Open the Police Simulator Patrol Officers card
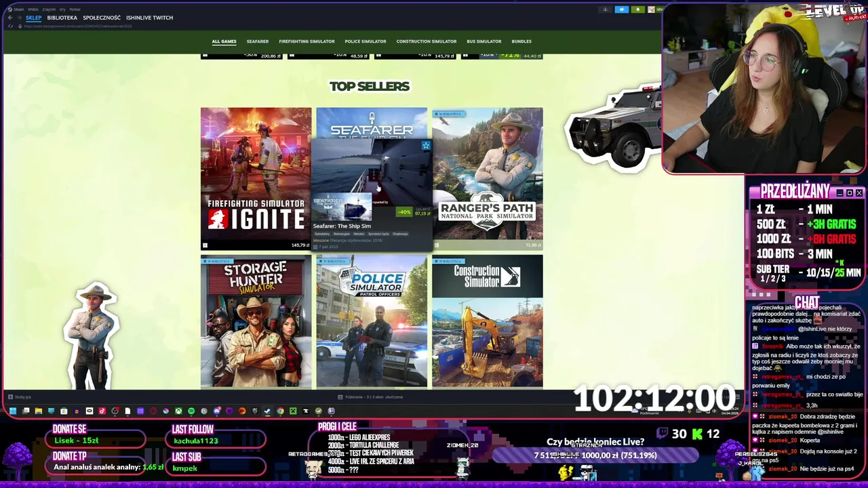The height and width of the screenshot is (488, 868). pos(372,321)
